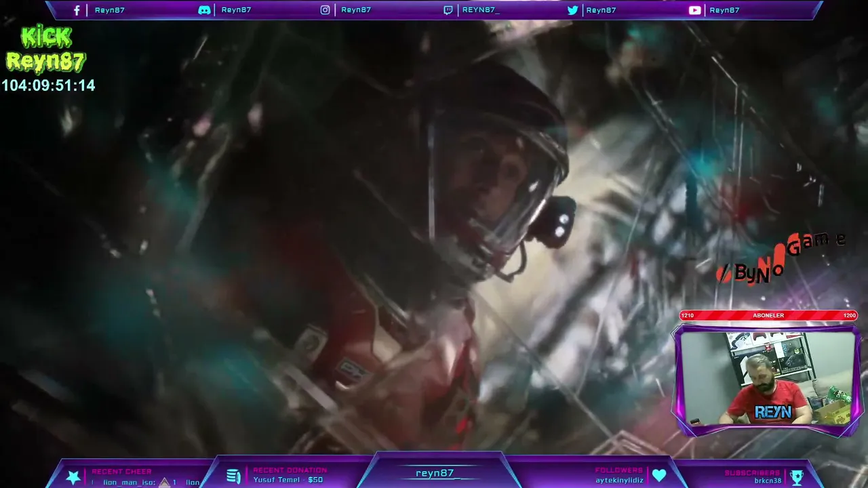Click the RECENT DONATION label

pos(290,470)
